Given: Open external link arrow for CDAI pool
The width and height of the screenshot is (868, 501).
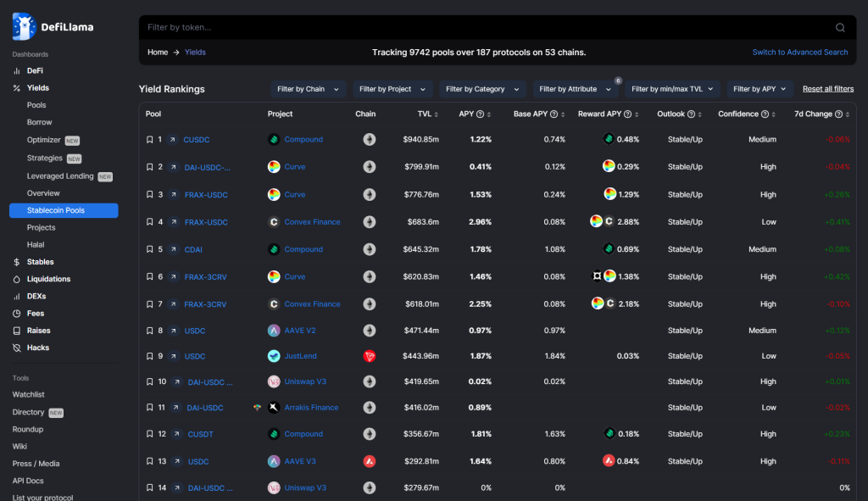Looking at the screenshot, I should tap(173, 249).
